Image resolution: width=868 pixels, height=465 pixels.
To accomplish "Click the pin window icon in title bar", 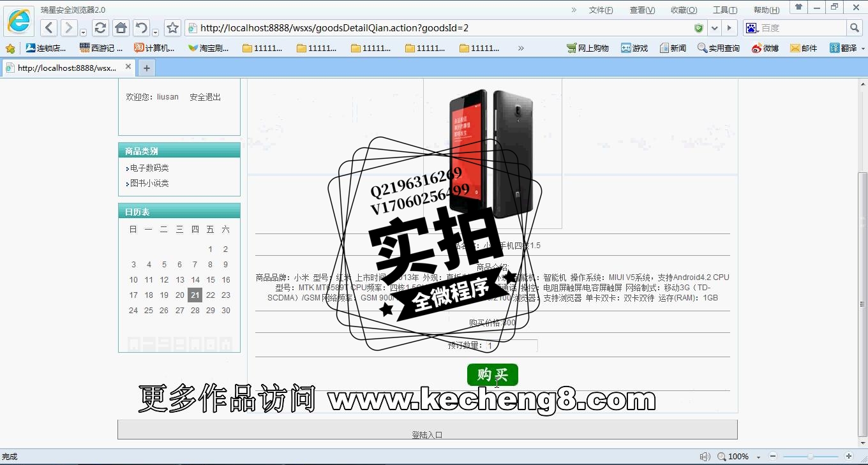I will (798, 7).
